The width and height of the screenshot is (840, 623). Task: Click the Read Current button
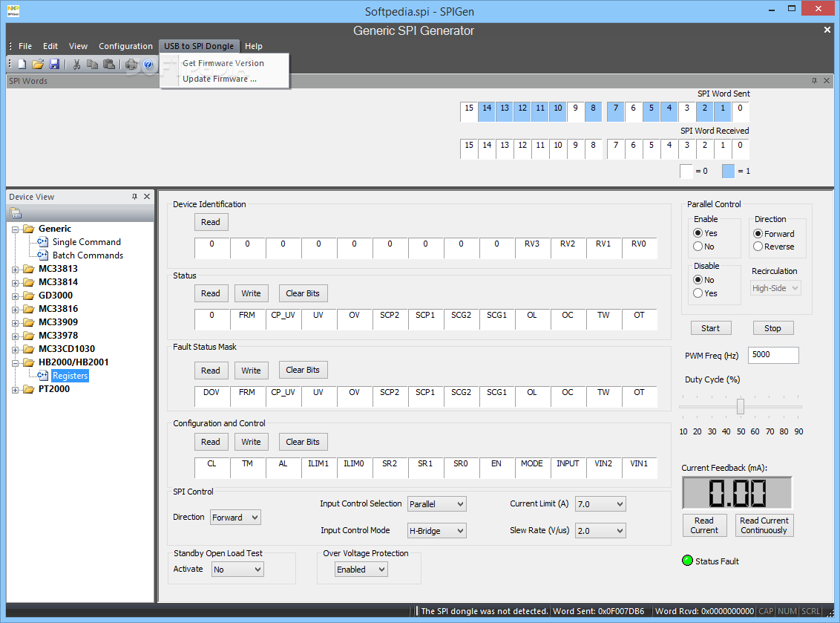[704, 525]
